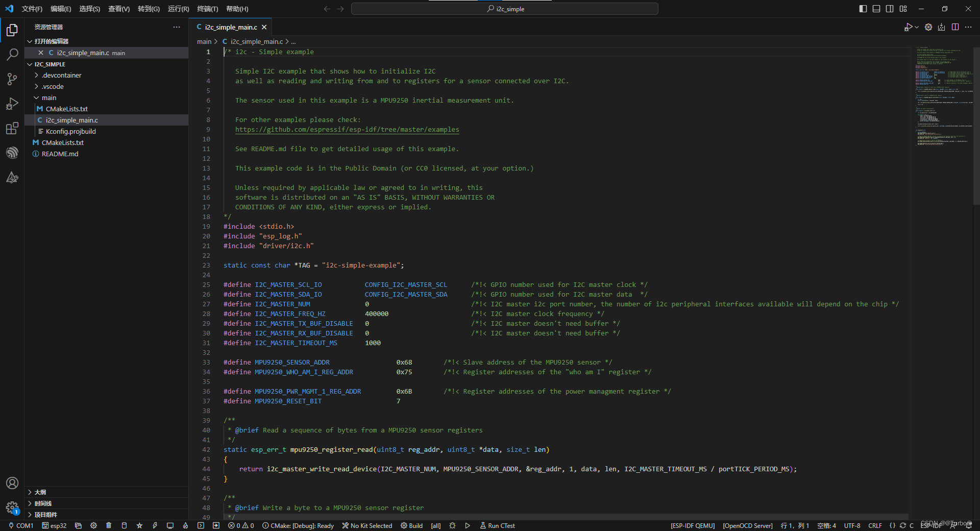
Task: Toggle the secondary sidebar visibility
Action: tap(890, 9)
